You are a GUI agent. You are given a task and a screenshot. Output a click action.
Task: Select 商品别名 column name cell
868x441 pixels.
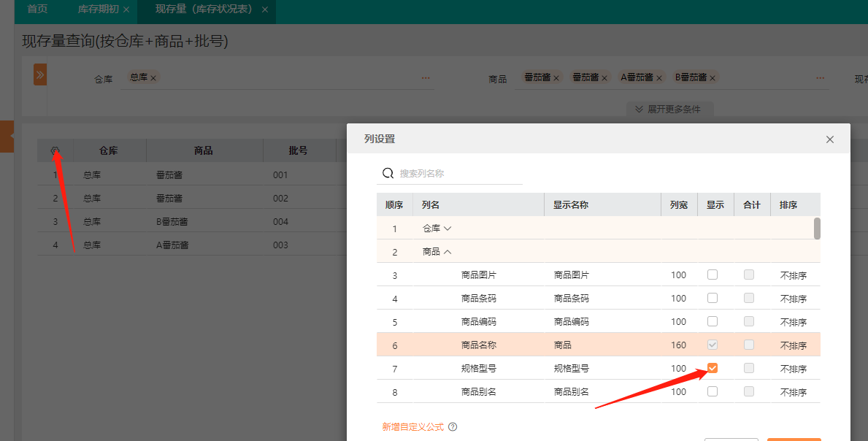tap(479, 391)
